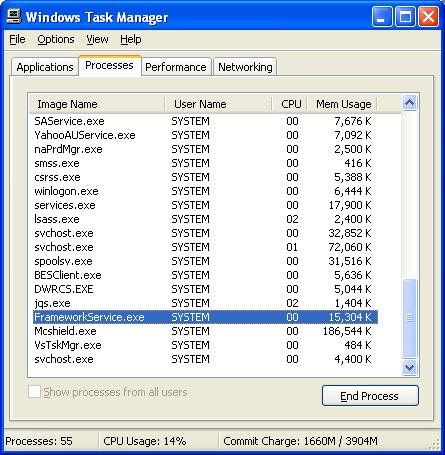Click the End Process button

(x=370, y=396)
